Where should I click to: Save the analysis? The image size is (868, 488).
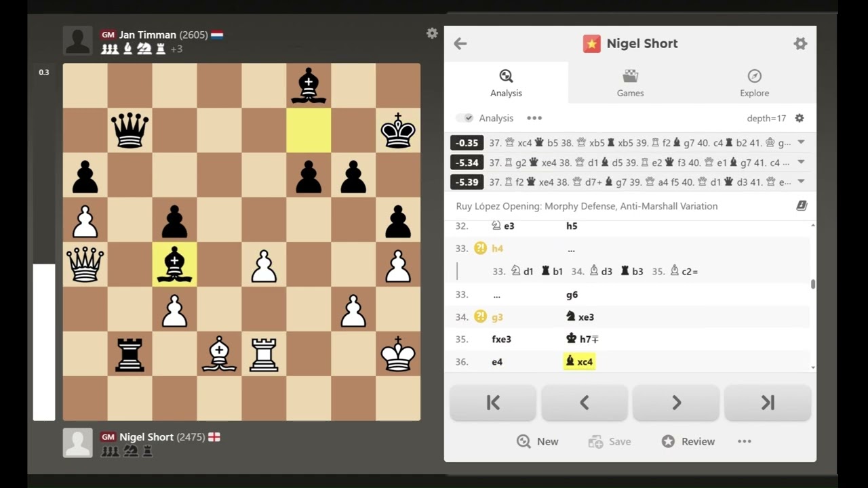[x=610, y=441]
